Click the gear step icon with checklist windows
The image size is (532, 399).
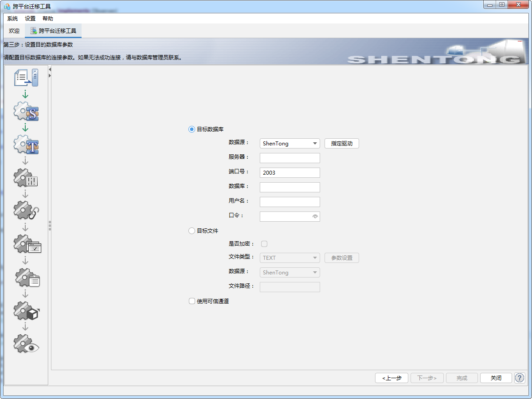click(x=27, y=244)
